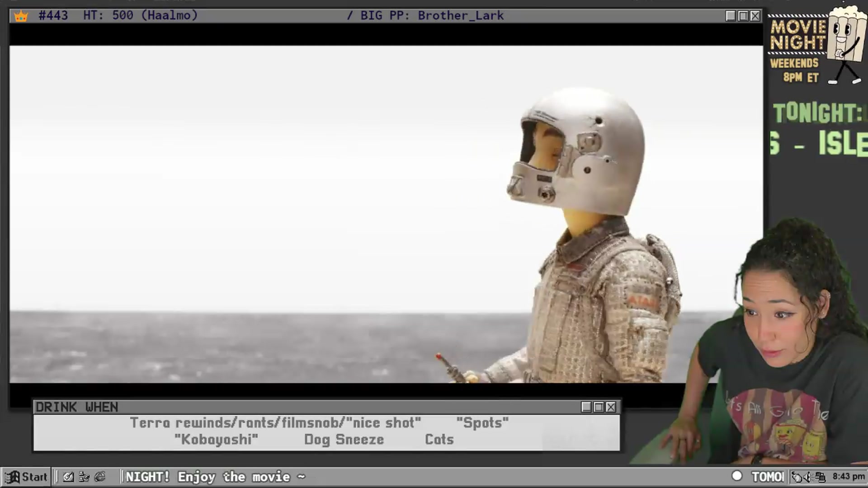The width and height of the screenshot is (868, 488).
Task: Click the BIG PP: Brother_Lark text
Action: (432, 16)
